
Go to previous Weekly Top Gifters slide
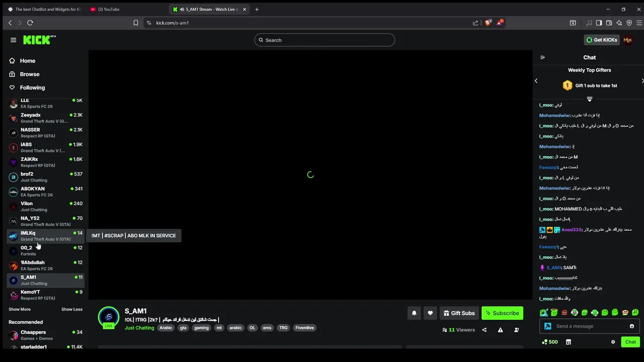click(x=536, y=81)
